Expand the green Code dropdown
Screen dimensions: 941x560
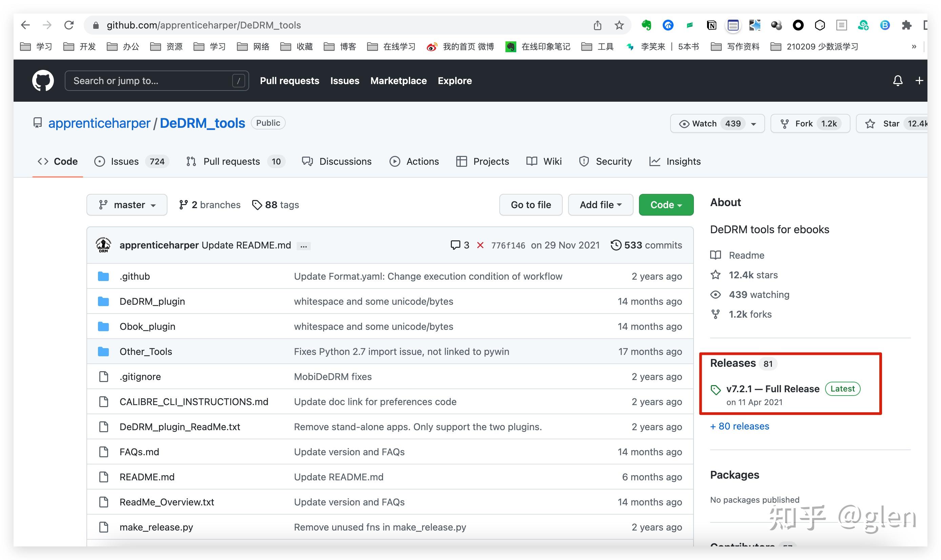(x=665, y=205)
